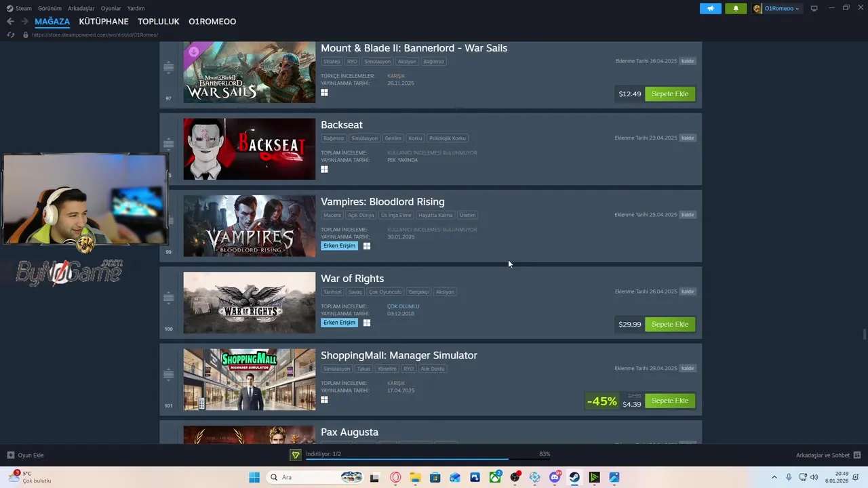Grab the reorder handle on War Sails row

169,67
